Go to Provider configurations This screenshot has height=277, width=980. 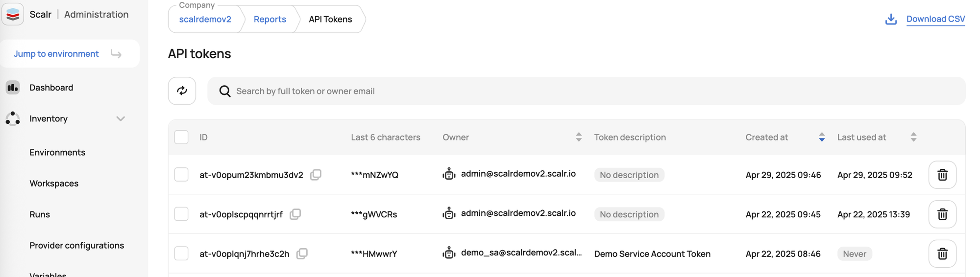(76, 245)
